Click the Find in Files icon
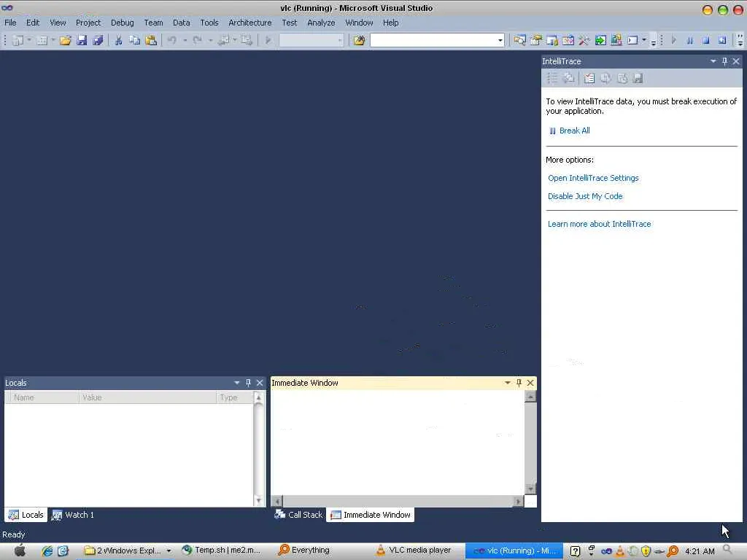Screen dimensions: 747x560 (x=359, y=41)
